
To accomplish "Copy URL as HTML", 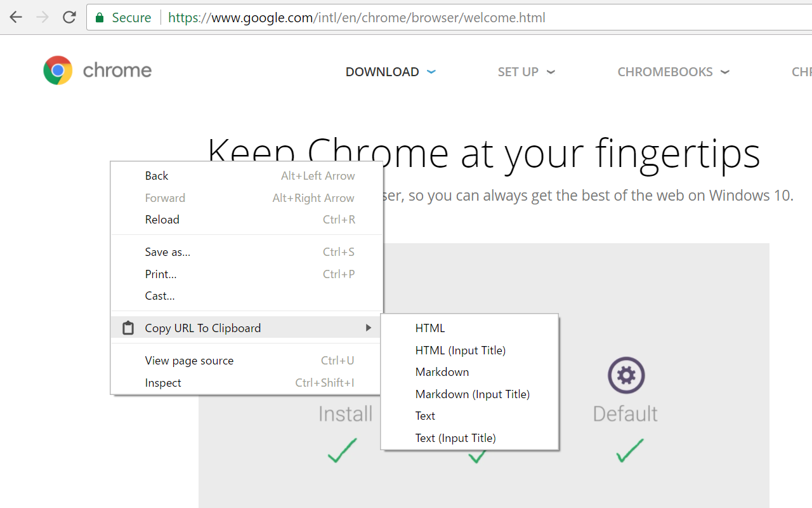I will pyautogui.click(x=469, y=328).
